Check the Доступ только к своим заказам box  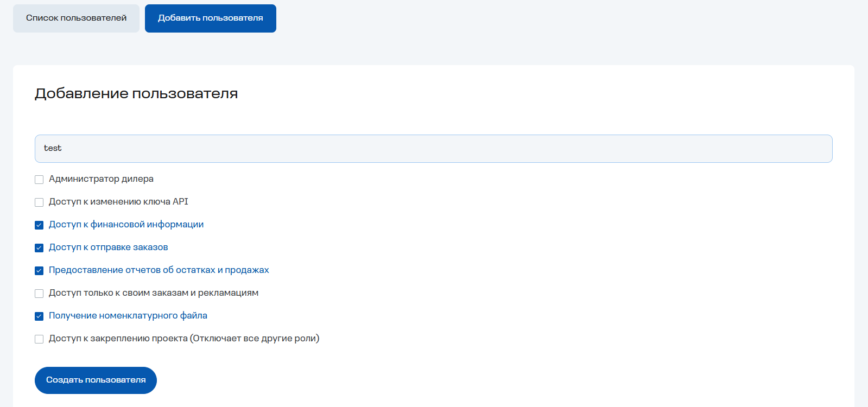click(x=39, y=294)
